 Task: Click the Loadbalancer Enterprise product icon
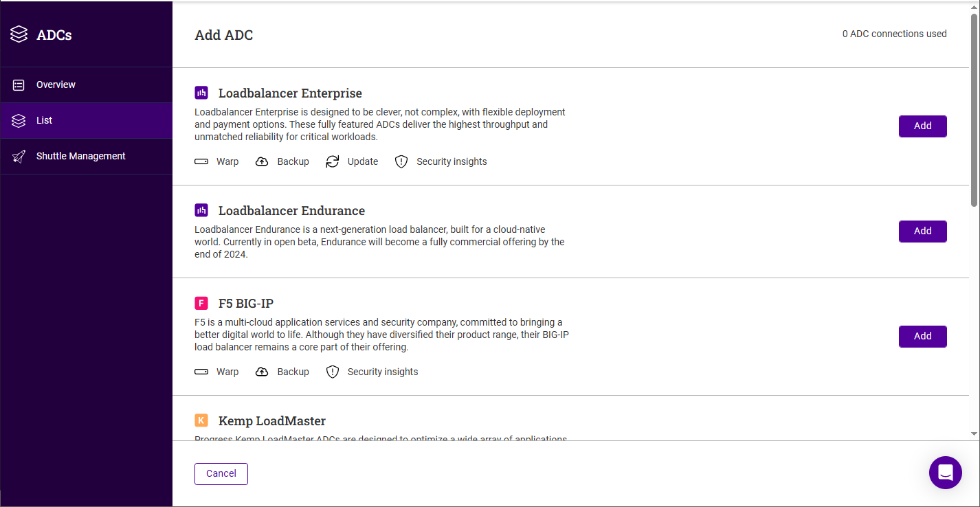click(201, 93)
